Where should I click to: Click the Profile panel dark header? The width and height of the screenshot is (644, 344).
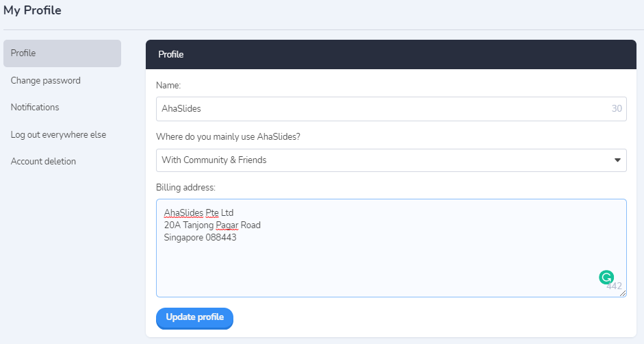click(391, 54)
